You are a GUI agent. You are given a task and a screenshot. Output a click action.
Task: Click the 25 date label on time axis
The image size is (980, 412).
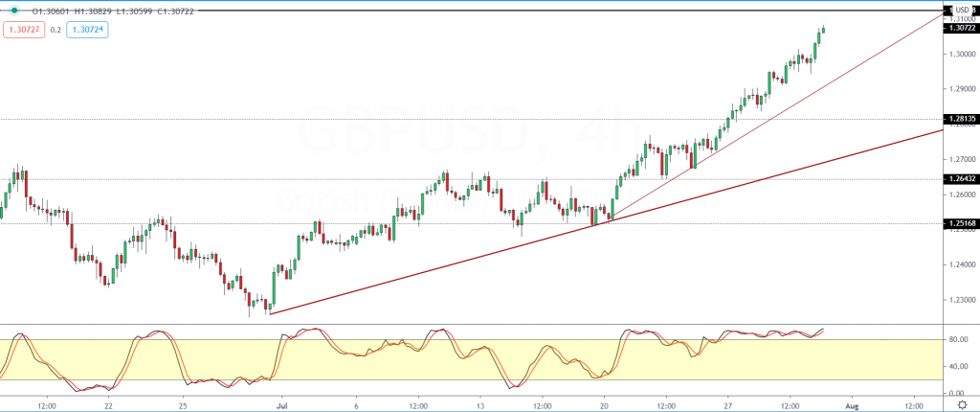click(x=183, y=405)
